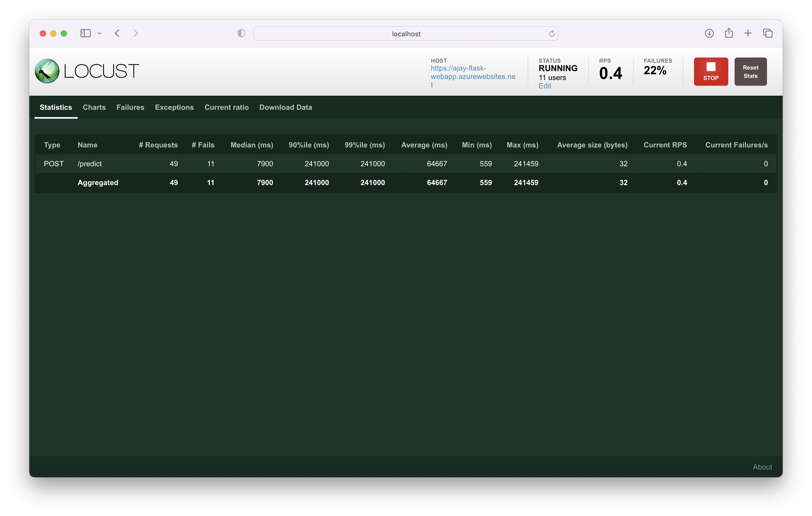
Task: Open the Failures tab
Action: click(x=130, y=107)
